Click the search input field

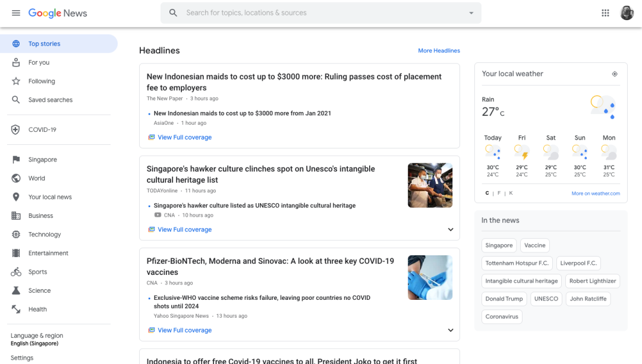point(321,12)
